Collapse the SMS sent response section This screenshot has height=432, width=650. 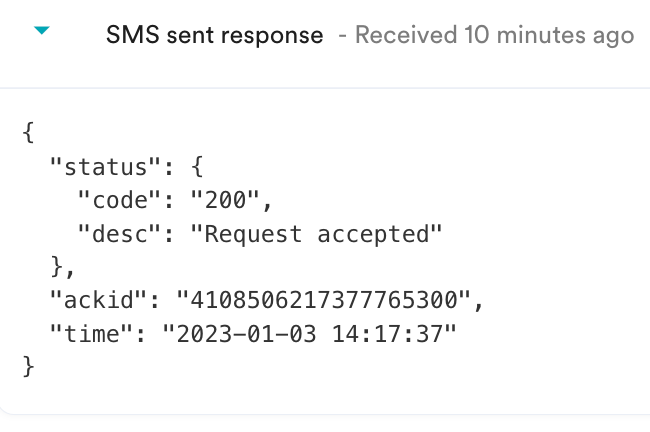(41, 32)
